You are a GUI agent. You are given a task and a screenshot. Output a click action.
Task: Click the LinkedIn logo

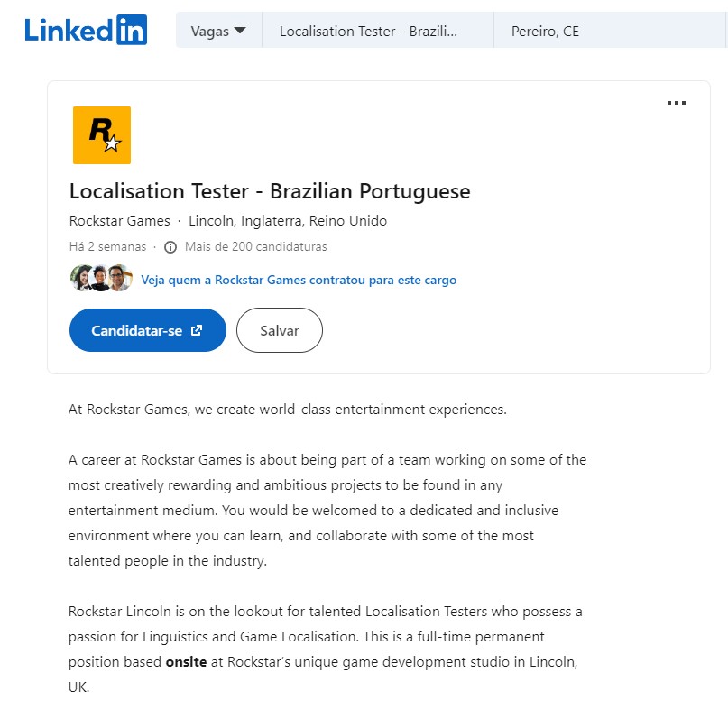[x=86, y=31]
